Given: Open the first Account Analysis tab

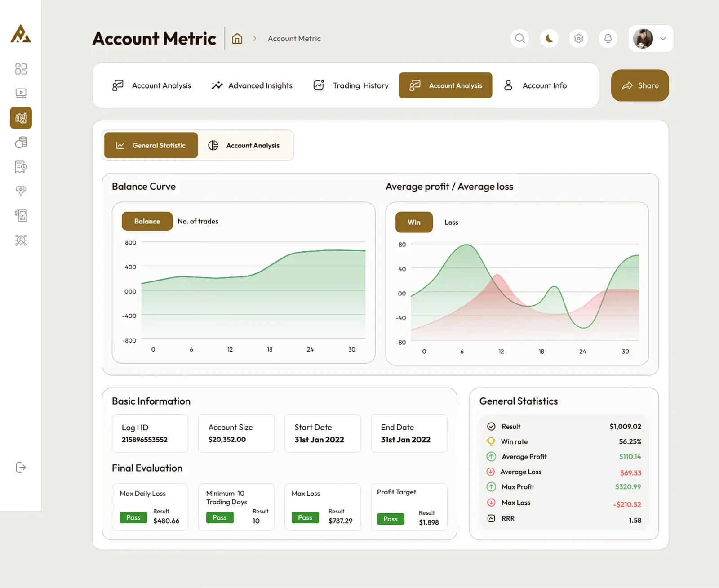Looking at the screenshot, I should tap(152, 85).
